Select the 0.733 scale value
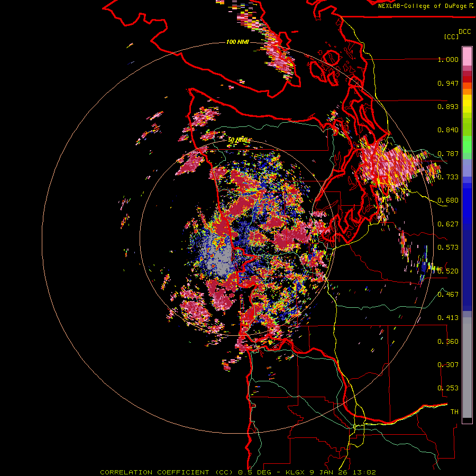Viewport: 476px width, 476px height. coord(448,177)
